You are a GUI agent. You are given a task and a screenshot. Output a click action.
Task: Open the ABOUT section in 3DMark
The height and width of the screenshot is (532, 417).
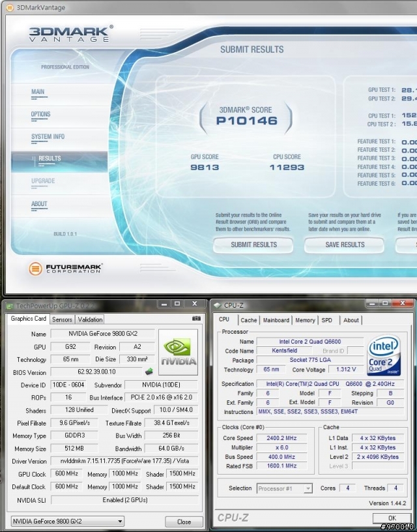click(x=39, y=204)
